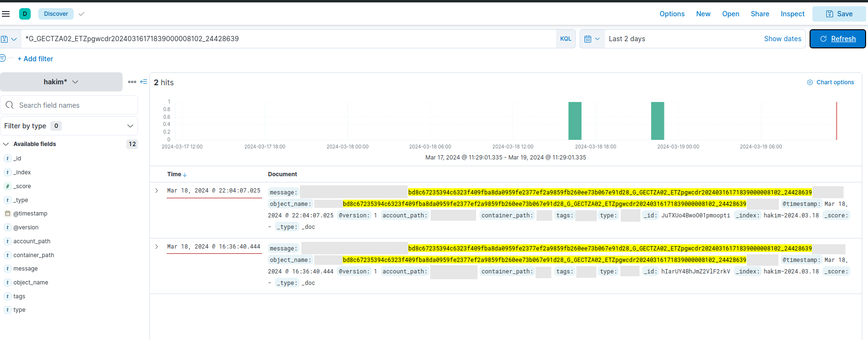Click the Add filter link
Screen dimensions: 868x340
tap(35, 59)
